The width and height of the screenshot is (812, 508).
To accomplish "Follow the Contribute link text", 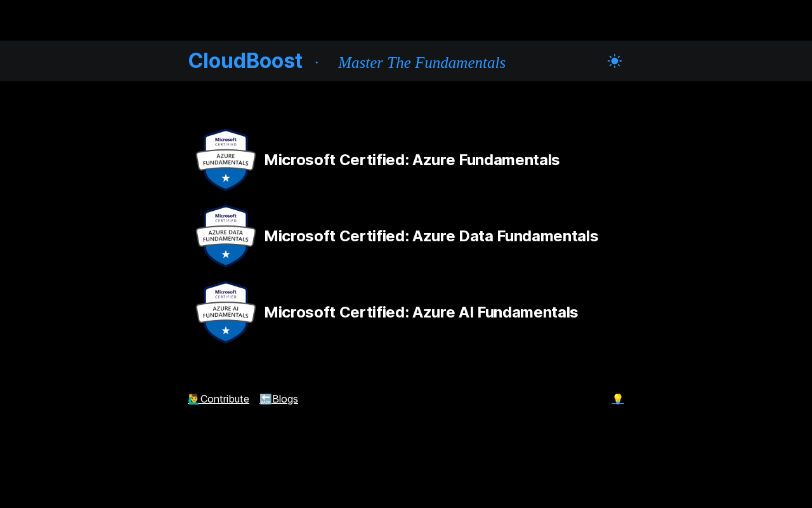I will [x=225, y=399].
